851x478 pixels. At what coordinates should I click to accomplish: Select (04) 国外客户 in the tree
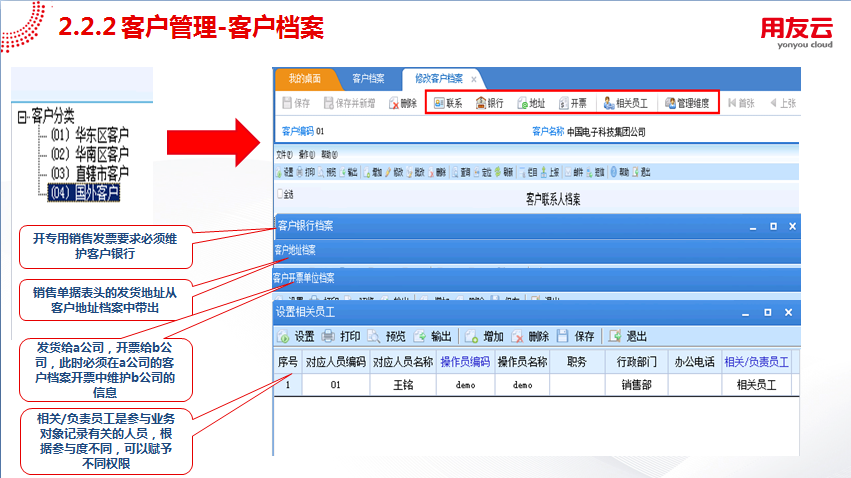pyautogui.click(x=84, y=193)
